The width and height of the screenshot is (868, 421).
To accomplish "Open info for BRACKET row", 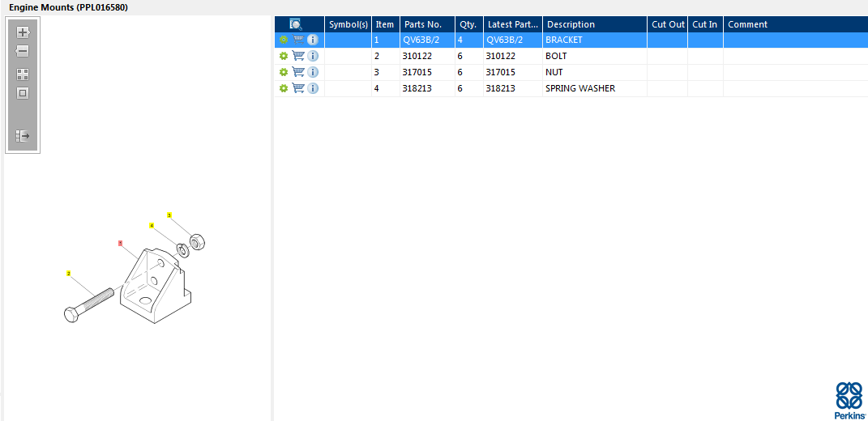I will pyautogui.click(x=313, y=40).
